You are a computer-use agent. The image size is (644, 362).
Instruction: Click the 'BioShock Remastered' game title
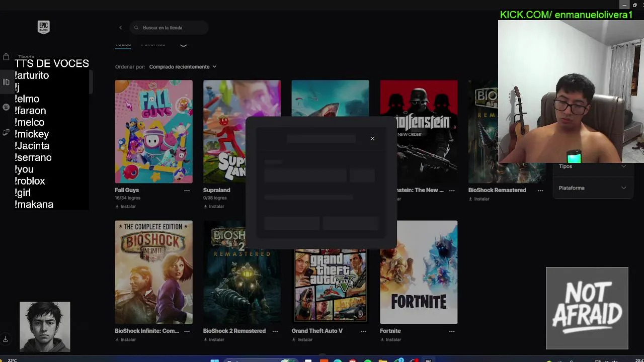tap(497, 190)
